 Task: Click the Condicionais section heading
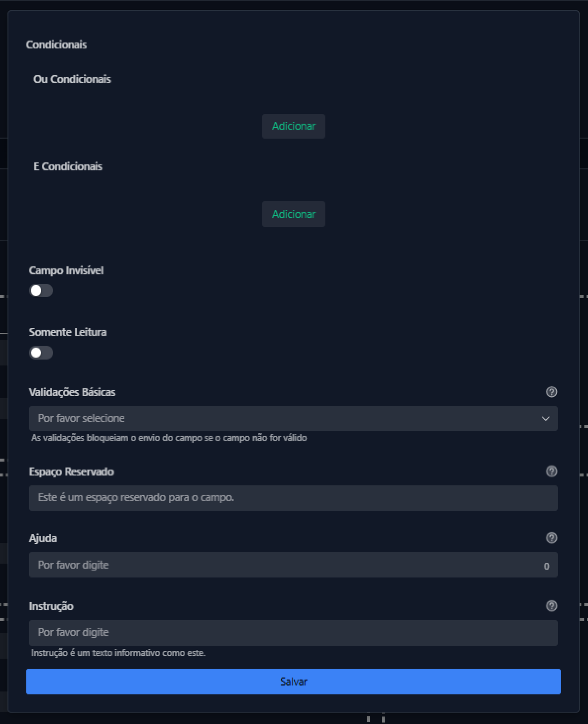(56, 45)
